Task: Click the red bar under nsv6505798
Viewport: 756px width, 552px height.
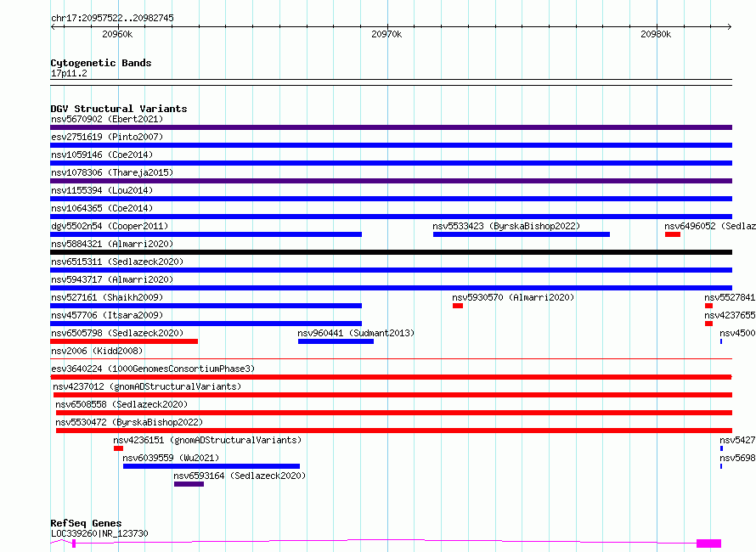Action: point(124,341)
